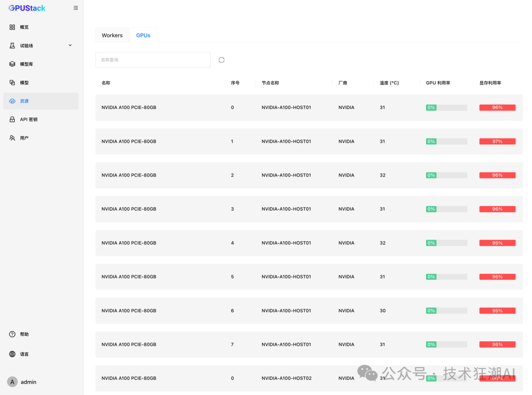Expand the 试验场 submenu chevron

70,45
